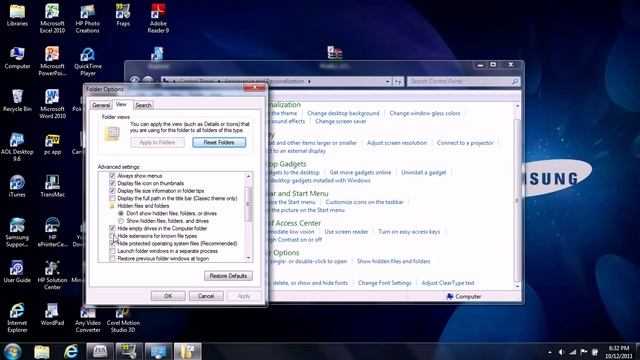This screenshot has height=360, width=640.
Task: Open the Recycle Bin desktop icon
Action: point(17,100)
